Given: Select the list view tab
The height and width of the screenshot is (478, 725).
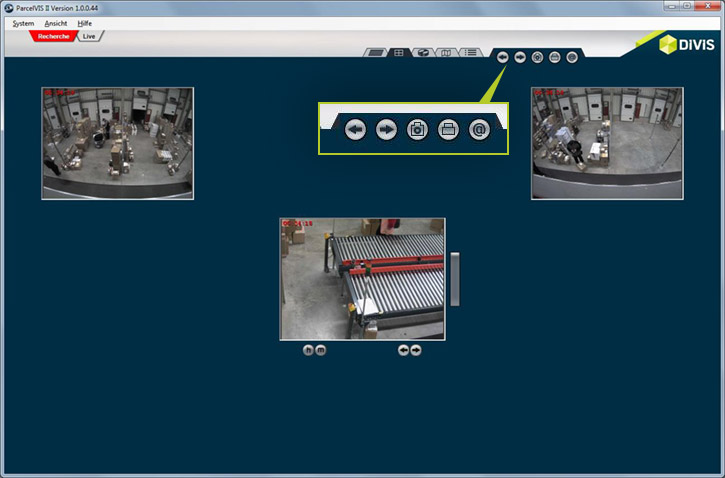Looking at the screenshot, I should click(471, 53).
